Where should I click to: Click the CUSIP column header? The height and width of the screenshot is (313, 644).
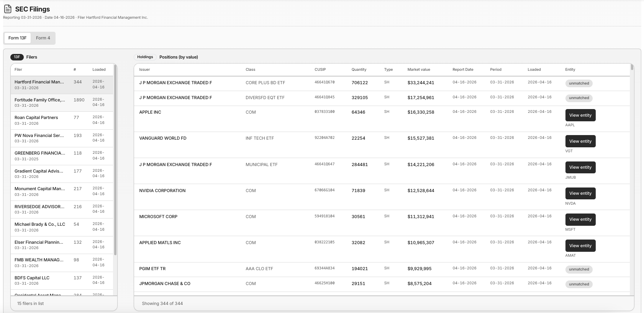320,70
